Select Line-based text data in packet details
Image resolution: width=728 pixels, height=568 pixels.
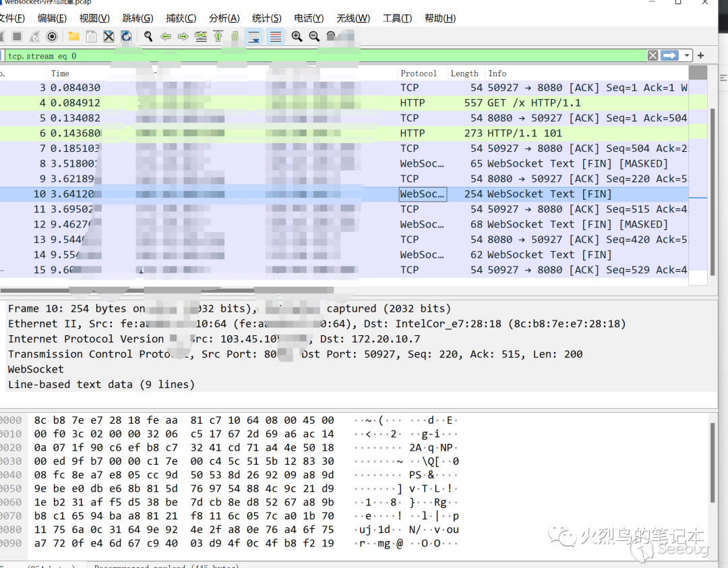[101, 385]
